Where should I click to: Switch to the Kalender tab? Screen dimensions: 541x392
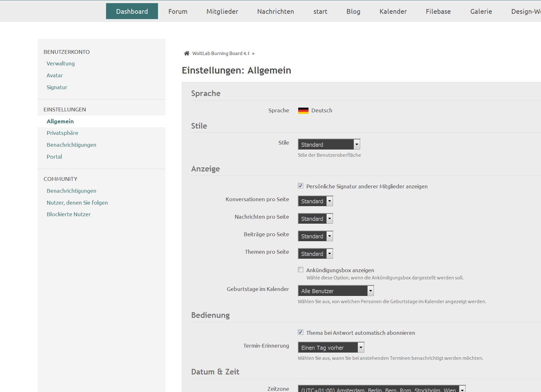click(x=393, y=12)
